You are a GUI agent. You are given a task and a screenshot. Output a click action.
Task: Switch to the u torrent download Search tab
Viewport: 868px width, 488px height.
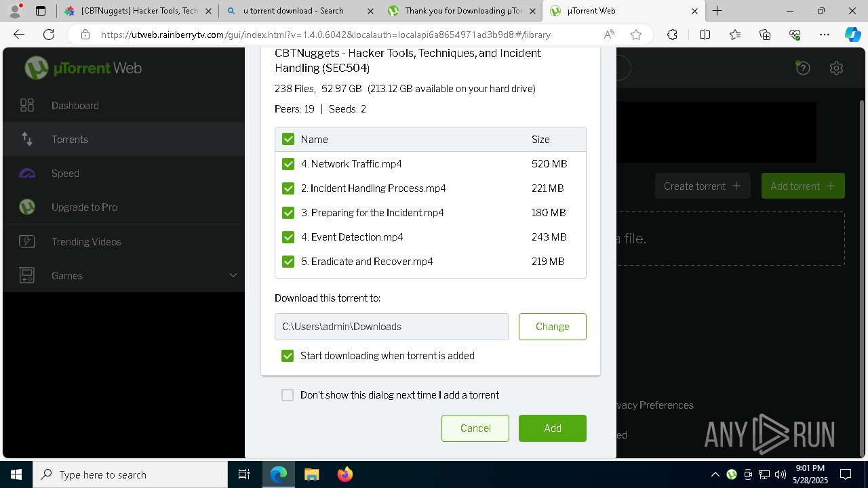coord(299,11)
